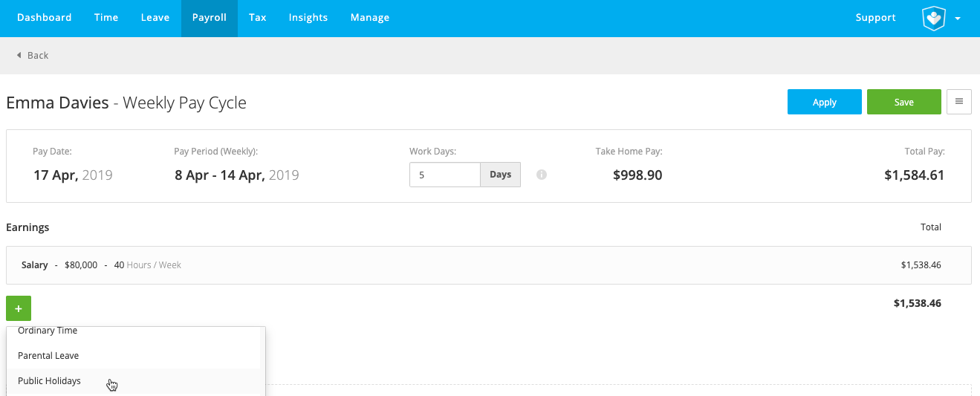Open the Dashboard tab

pyautogui.click(x=45, y=18)
